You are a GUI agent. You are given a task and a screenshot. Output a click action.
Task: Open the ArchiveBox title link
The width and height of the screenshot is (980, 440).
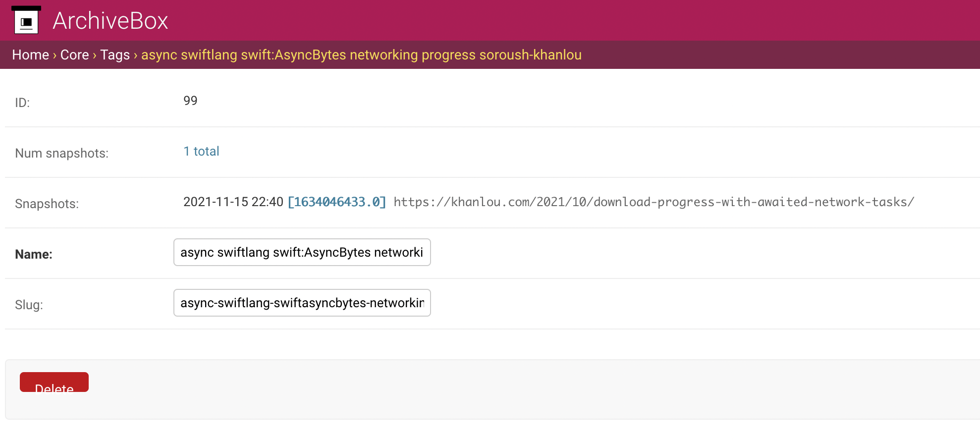click(110, 21)
